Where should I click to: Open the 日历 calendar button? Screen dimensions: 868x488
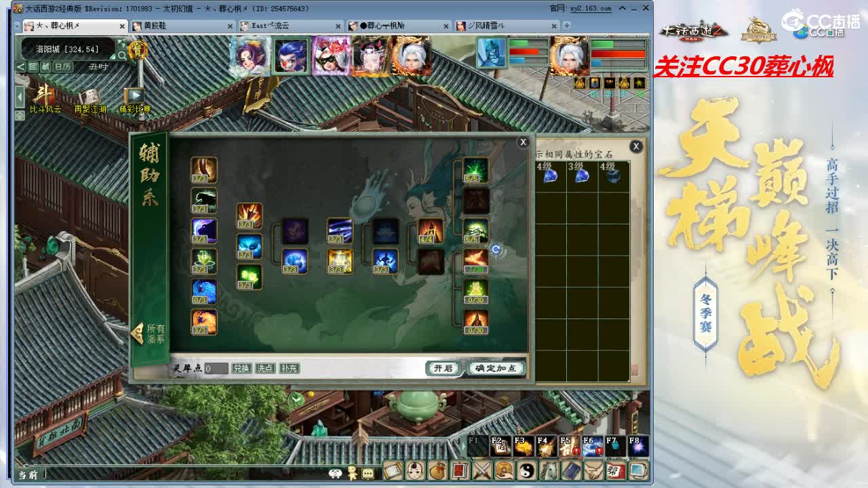tap(63, 66)
